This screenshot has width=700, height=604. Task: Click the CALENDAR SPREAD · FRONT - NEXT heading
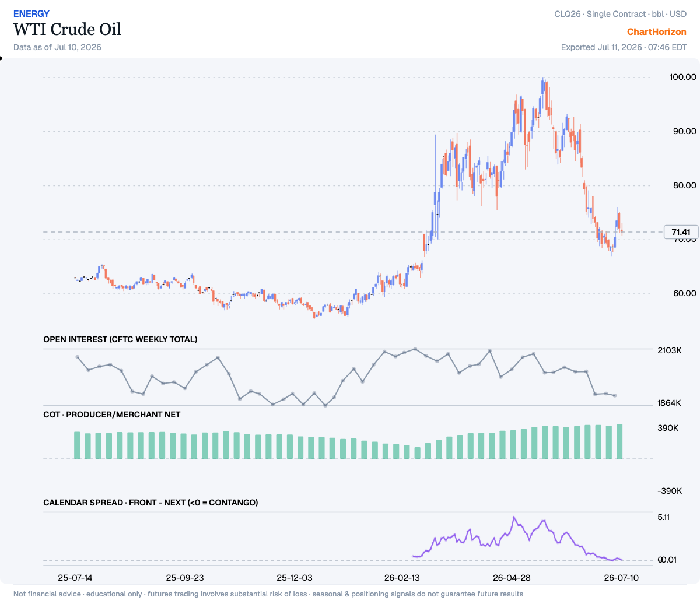[x=150, y=503]
